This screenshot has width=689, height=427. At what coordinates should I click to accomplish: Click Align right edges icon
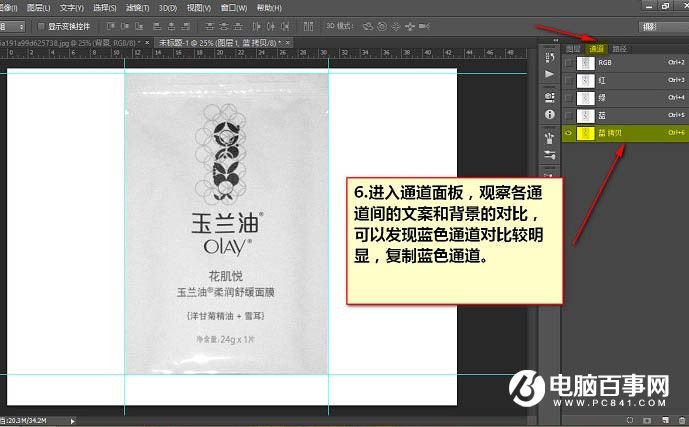[x=185, y=26]
